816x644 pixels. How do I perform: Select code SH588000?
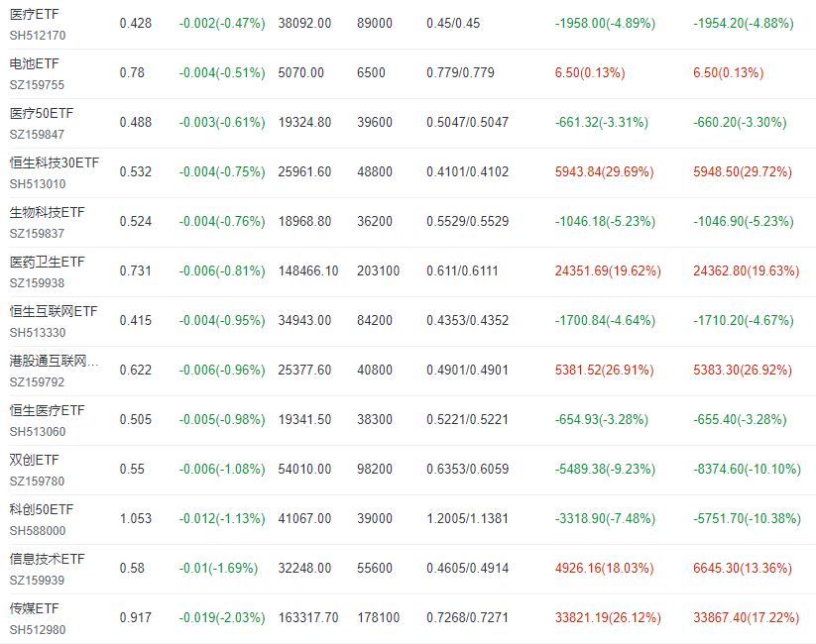pos(38,531)
